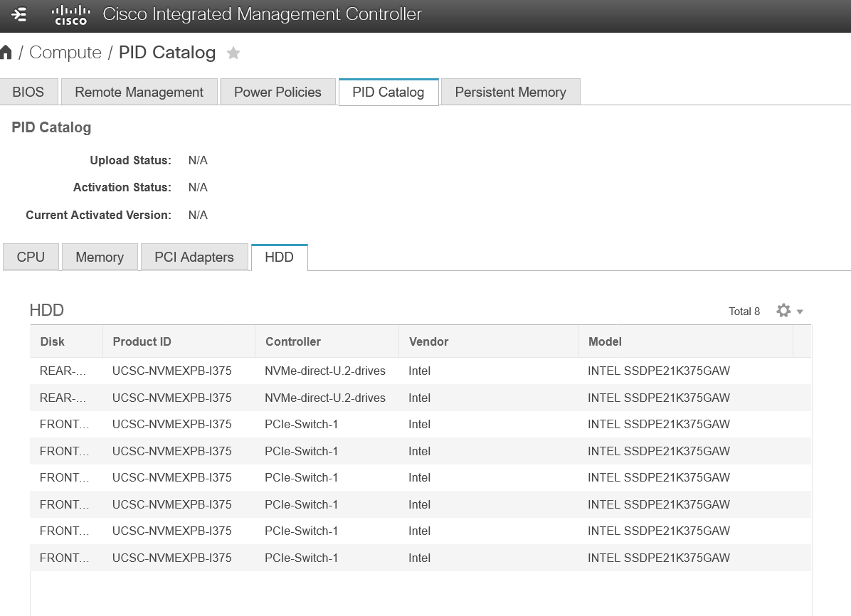Switch to the CPU sub-tab
Image resolution: width=851 pixels, height=616 pixels.
(31, 257)
